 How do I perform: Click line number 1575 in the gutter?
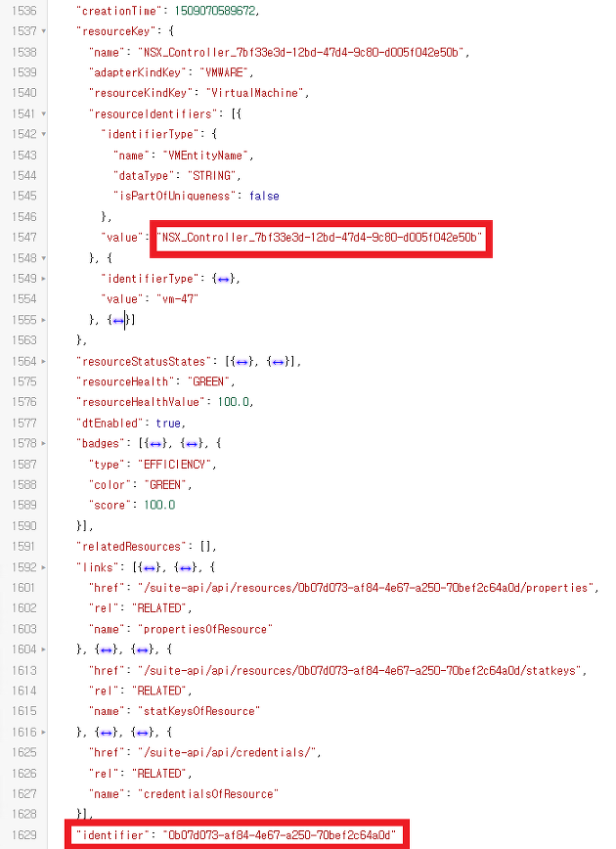pos(24,381)
